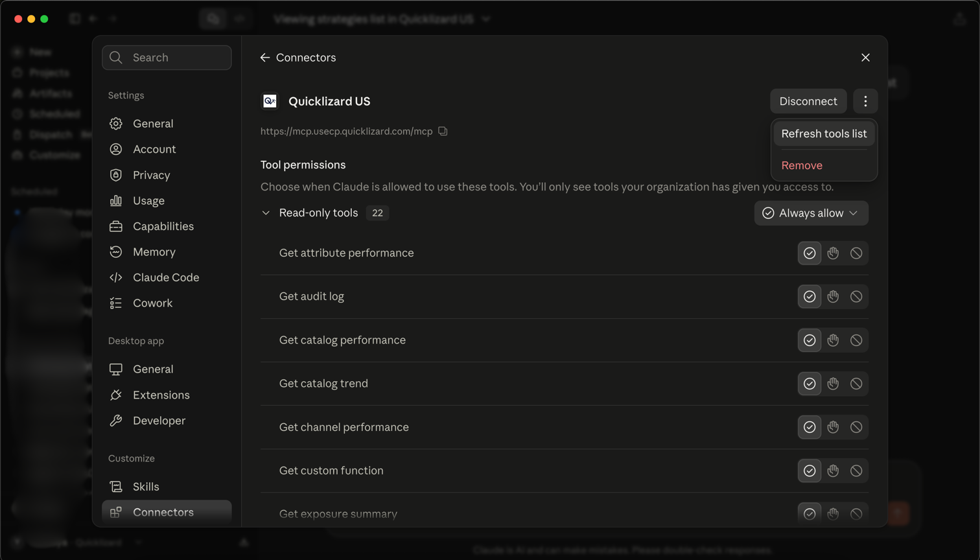Block the Get channel performance tool

[856, 427]
